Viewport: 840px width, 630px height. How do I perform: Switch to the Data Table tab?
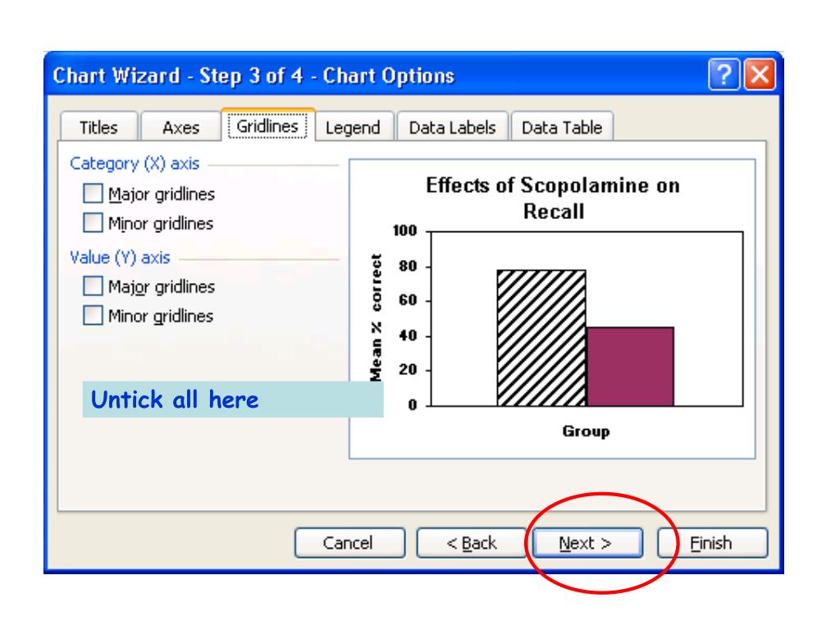click(x=562, y=127)
